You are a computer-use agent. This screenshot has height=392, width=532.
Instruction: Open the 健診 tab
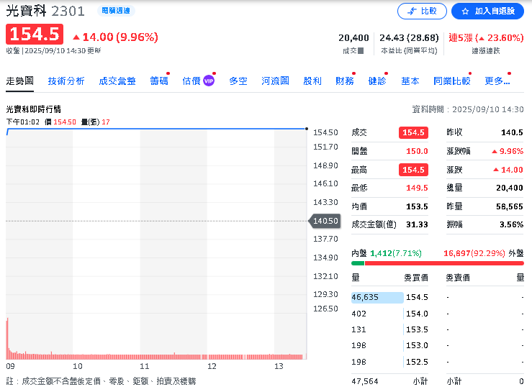click(377, 81)
